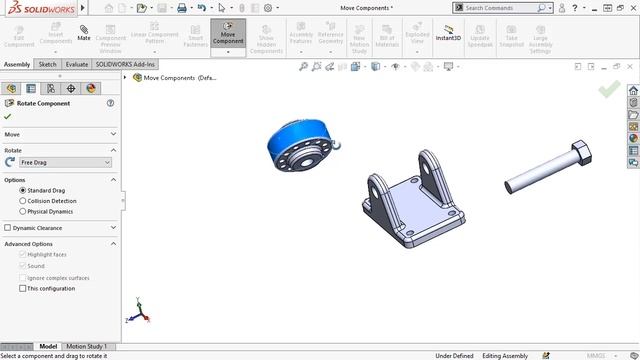Open the File Explorer task pane
The image size is (640, 360).
coord(633,115)
